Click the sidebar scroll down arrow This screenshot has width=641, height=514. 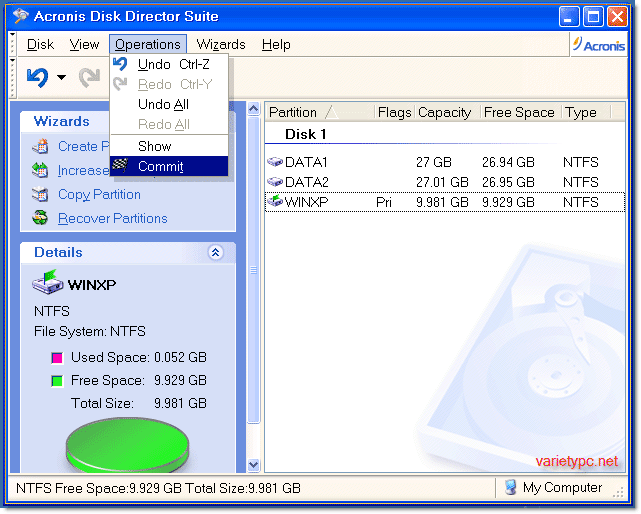coord(253,464)
